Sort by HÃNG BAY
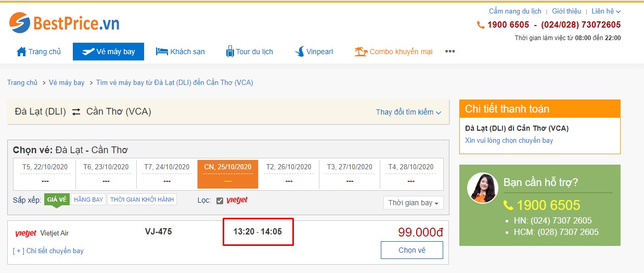 tap(88, 200)
